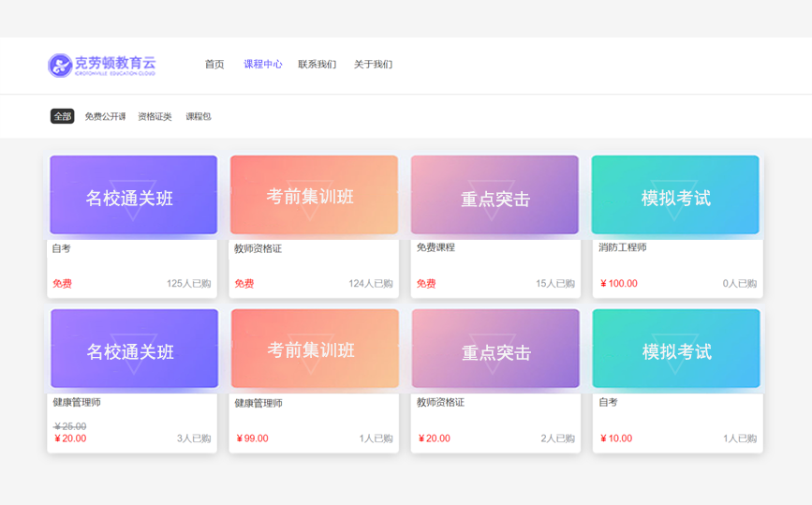Open the 免费课程 course title link
This screenshot has width=812, height=505.
pyautogui.click(x=436, y=247)
